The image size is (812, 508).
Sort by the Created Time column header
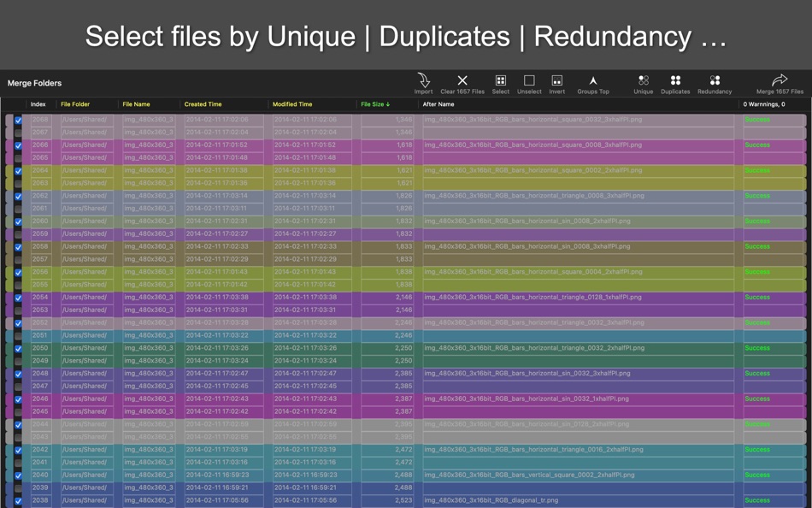point(203,104)
